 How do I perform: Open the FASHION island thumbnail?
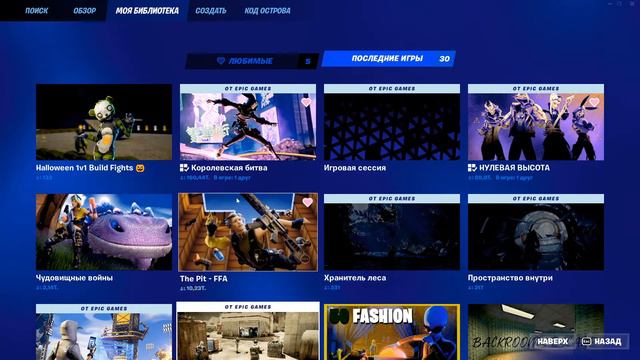392,332
